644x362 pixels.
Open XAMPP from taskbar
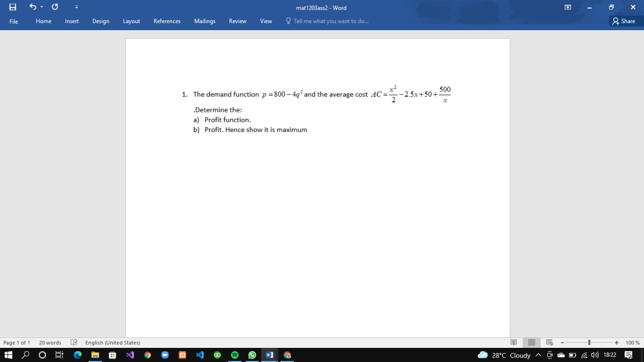pos(183,355)
